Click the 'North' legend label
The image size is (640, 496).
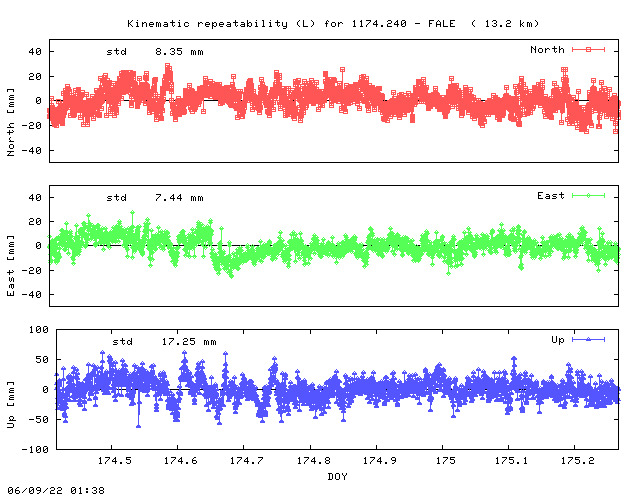[x=547, y=50]
